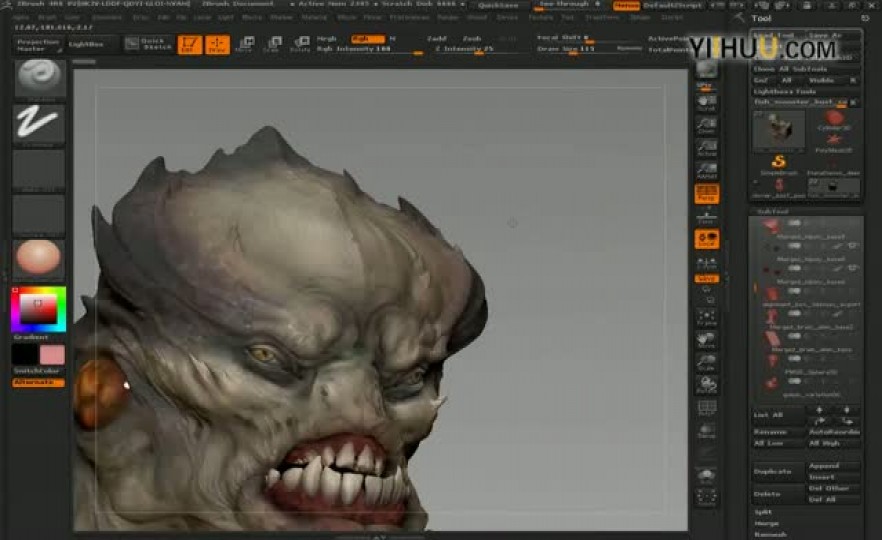
Task: Open the Brush menu
Action: pyautogui.click(x=47, y=18)
